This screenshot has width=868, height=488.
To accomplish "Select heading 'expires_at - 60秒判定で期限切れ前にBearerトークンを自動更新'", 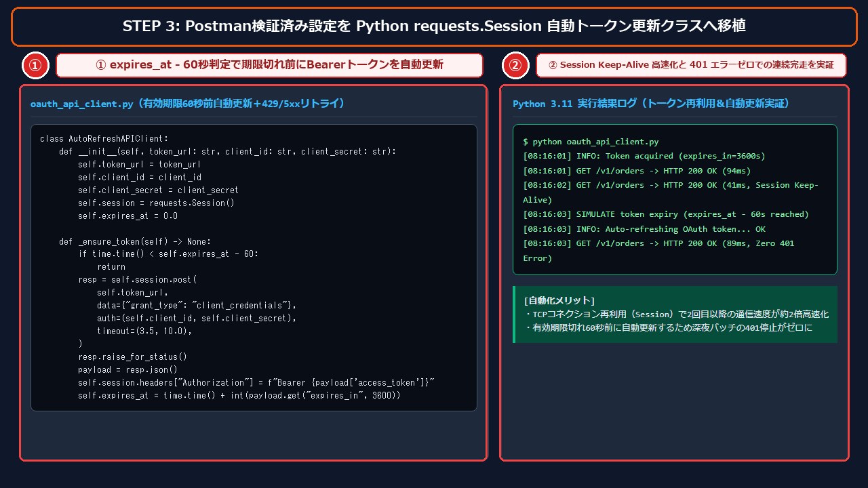I will [x=269, y=65].
